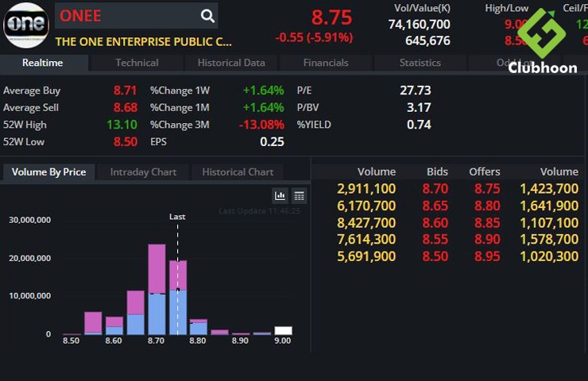Image resolution: width=588 pixels, height=381 pixels.
Task: Open the Statistics tab
Action: (420, 63)
